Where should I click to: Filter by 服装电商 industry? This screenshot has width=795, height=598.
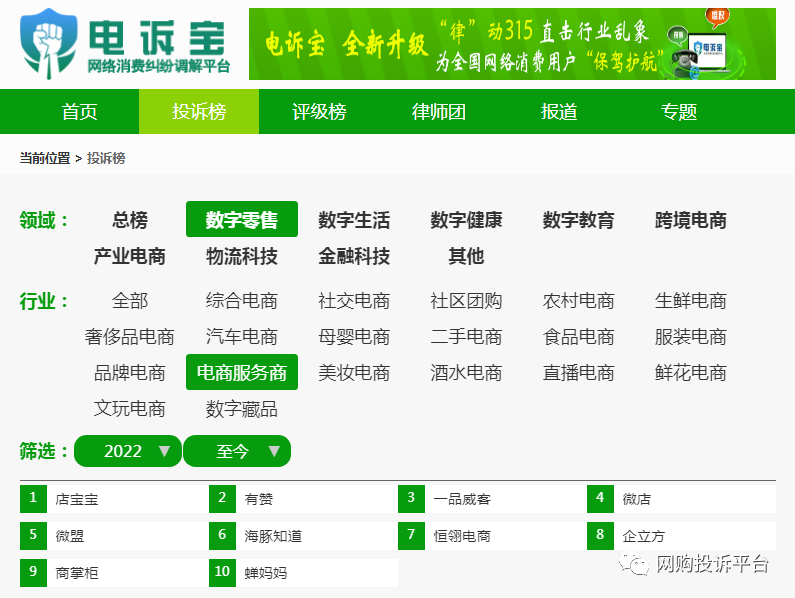(x=691, y=337)
